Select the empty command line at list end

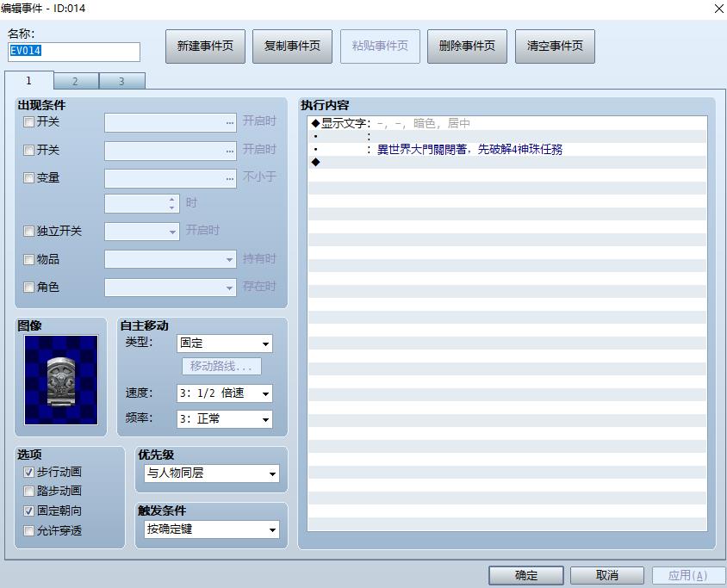(507, 162)
